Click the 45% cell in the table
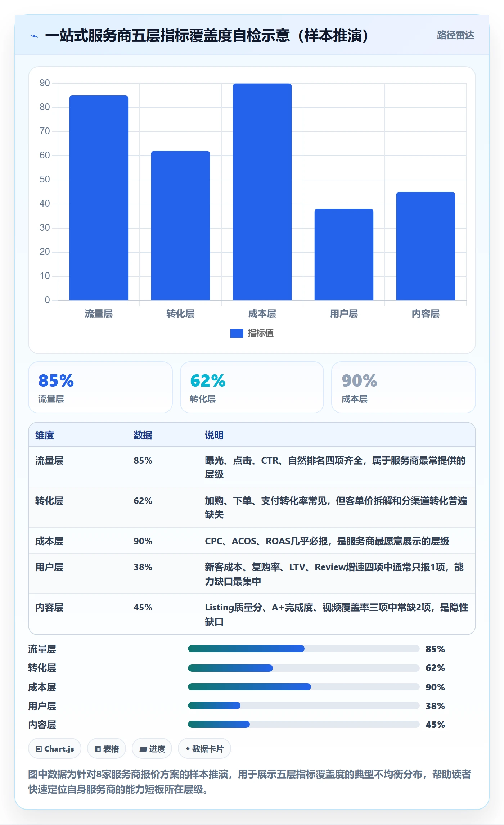504x825 pixels. pos(143,608)
